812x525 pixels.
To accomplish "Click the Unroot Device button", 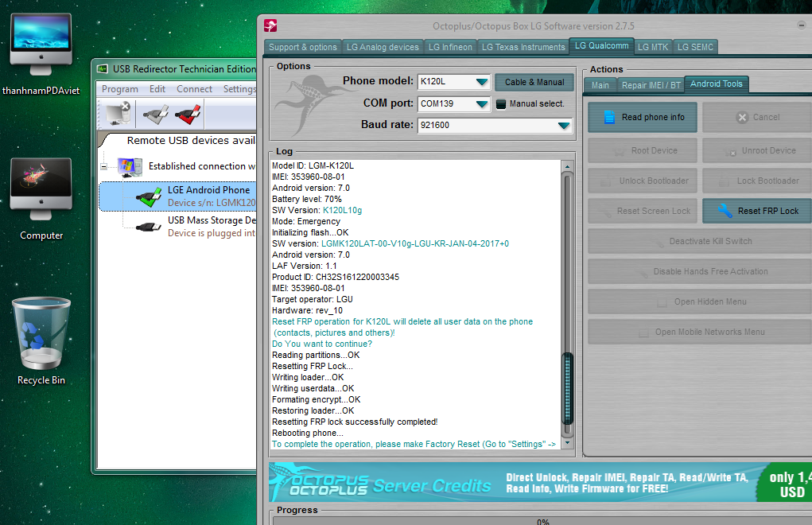I will coord(757,150).
